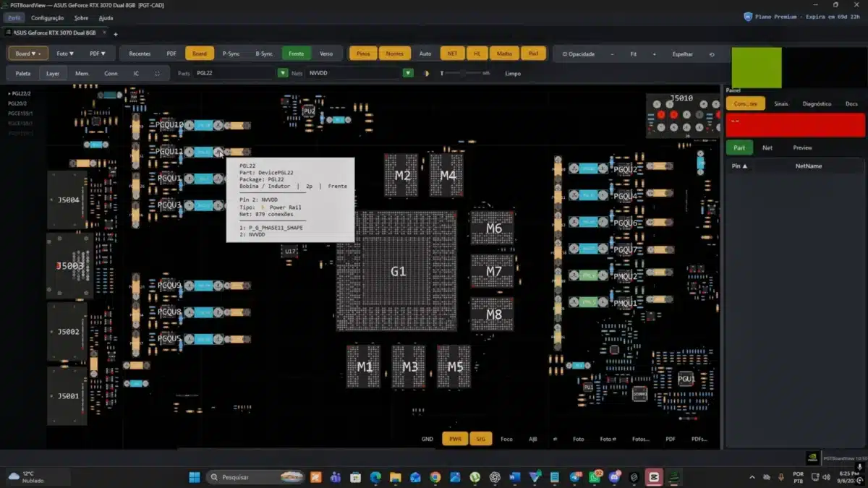
Task: Open WhatsApp from the taskbar
Action: [595, 476]
